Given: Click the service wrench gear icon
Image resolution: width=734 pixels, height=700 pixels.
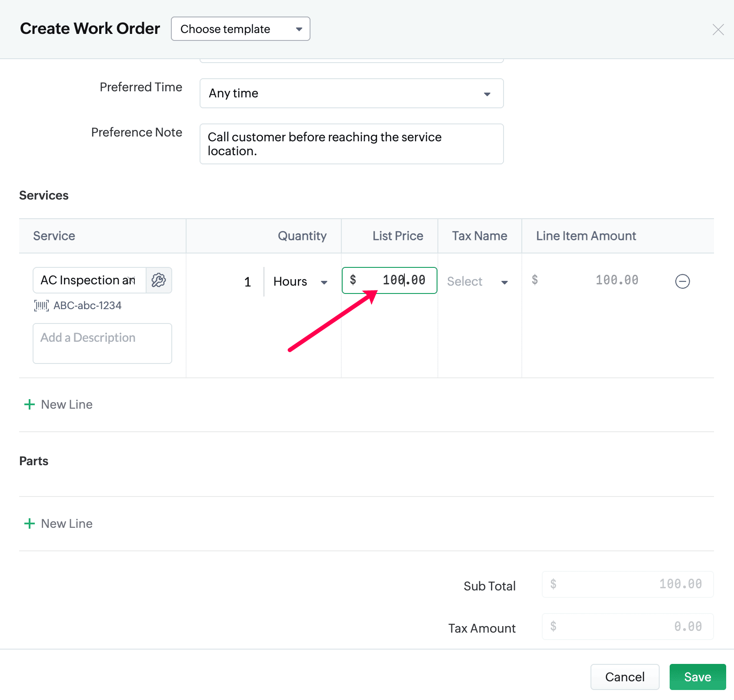Looking at the screenshot, I should click(159, 280).
